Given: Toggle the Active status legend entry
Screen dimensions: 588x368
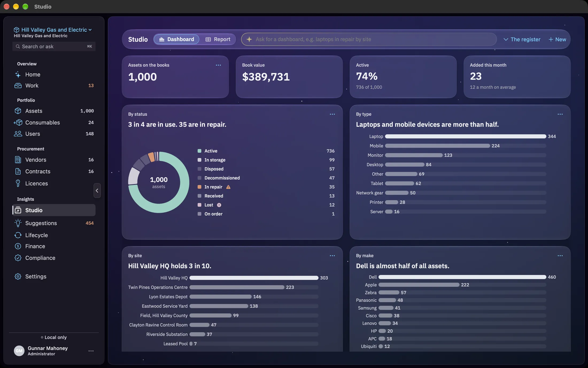Looking at the screenshot, I should click(x=266, y=151).
